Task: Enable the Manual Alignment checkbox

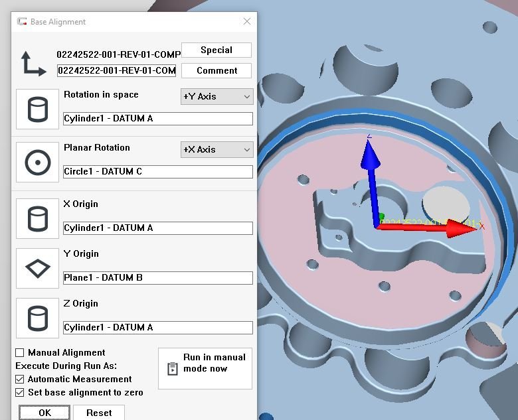Action: tap(19, 352)
